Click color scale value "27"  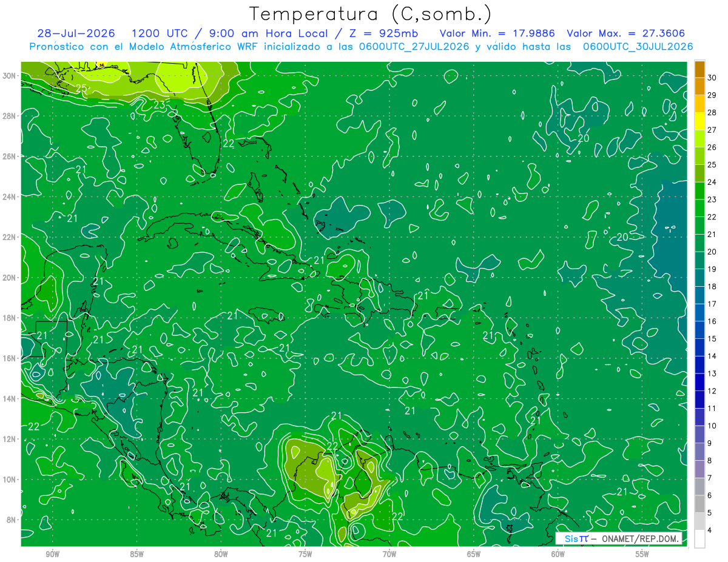coord(712,130)
